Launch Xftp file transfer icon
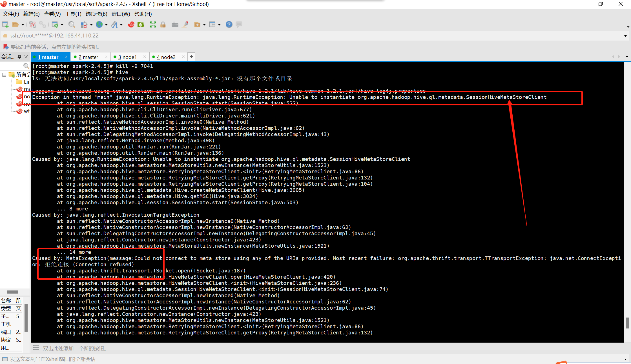Screen dimensions: 631x364 [141, 25]
